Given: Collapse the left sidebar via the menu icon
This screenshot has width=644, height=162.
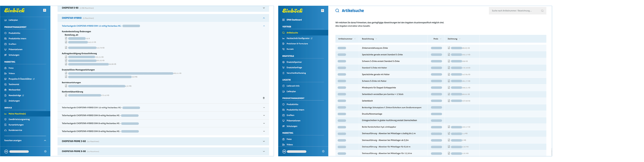Looking at the screenshot, I should [x=45, y=10].
